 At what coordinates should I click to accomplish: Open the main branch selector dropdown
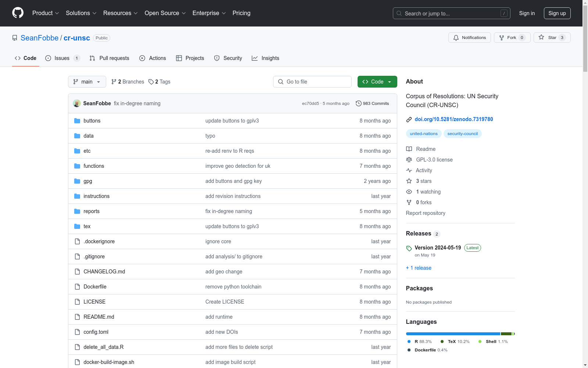pos(87,82)
